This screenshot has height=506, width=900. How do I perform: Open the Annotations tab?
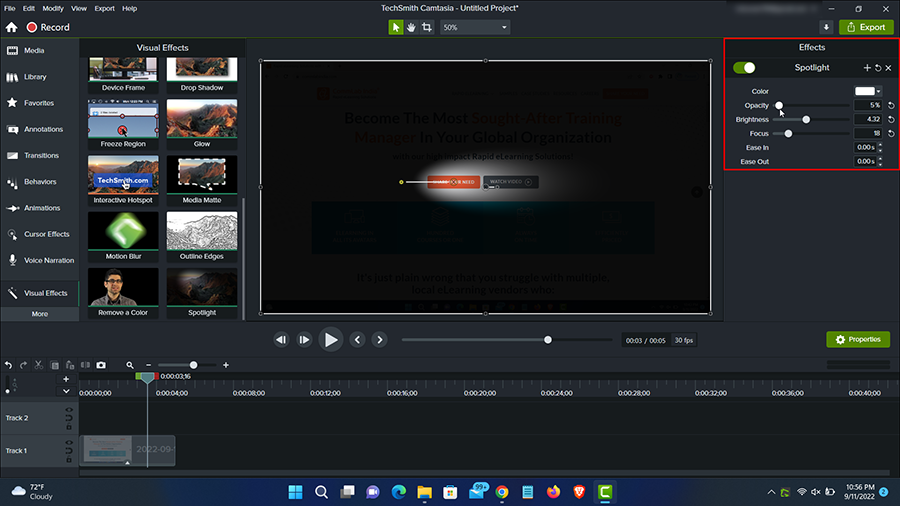[x=39, y=129]
